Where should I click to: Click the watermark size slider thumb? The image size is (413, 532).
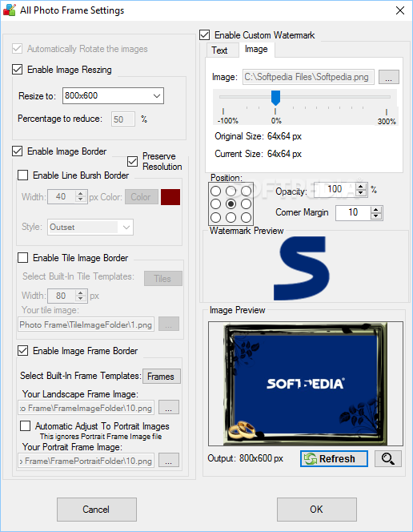(x=276, y=98)
